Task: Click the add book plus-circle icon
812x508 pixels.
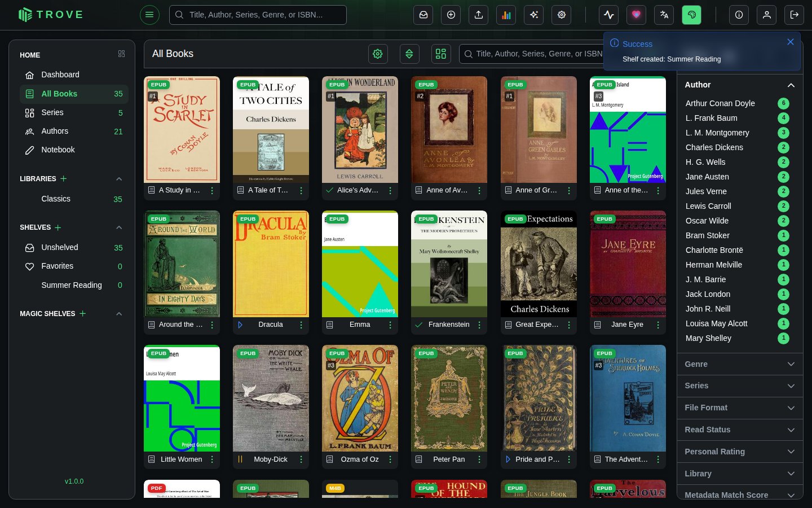Action: pos(451,15)
